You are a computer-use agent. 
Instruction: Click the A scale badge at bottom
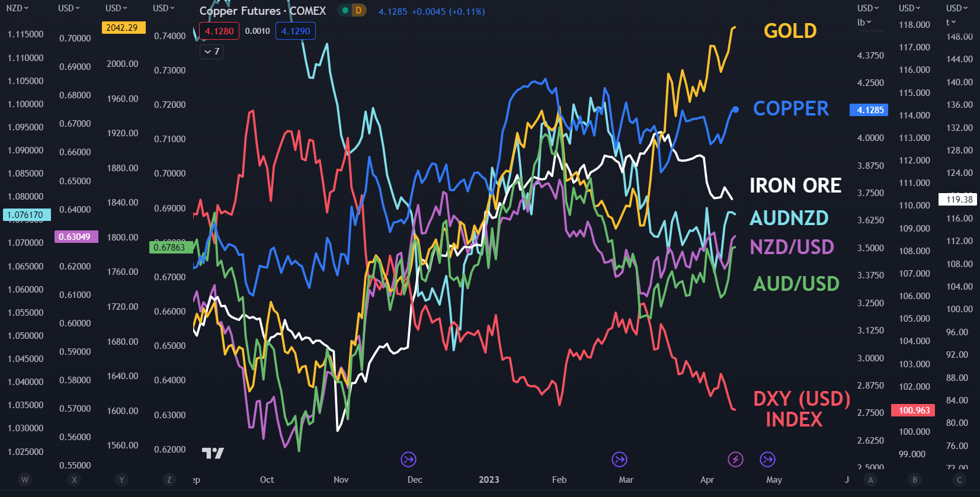pos(870,480)
